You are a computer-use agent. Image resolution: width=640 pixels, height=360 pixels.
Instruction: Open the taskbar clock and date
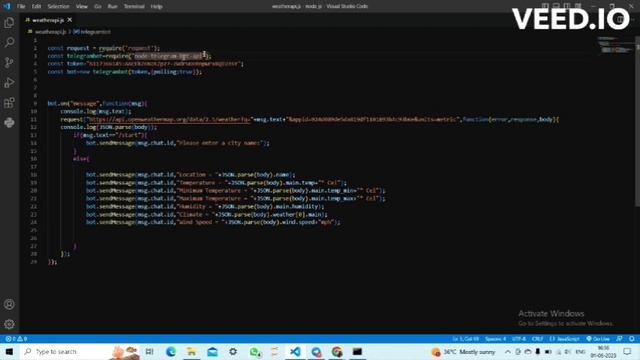[x=603, y=351]
